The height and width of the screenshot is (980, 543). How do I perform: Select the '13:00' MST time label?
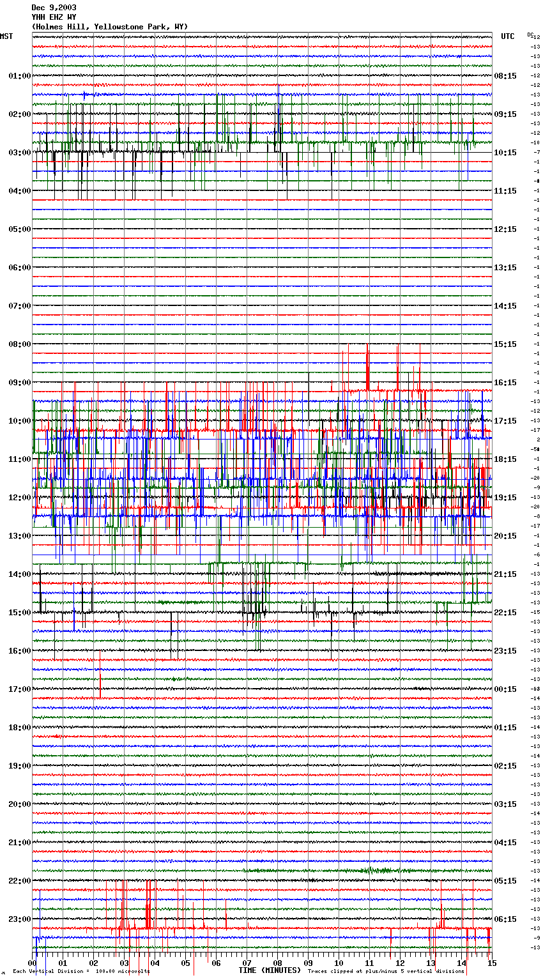coord(20,536)
